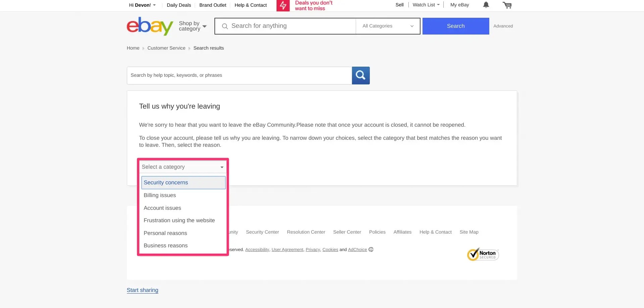Go to Daily Deals

(x=179, y=5)
